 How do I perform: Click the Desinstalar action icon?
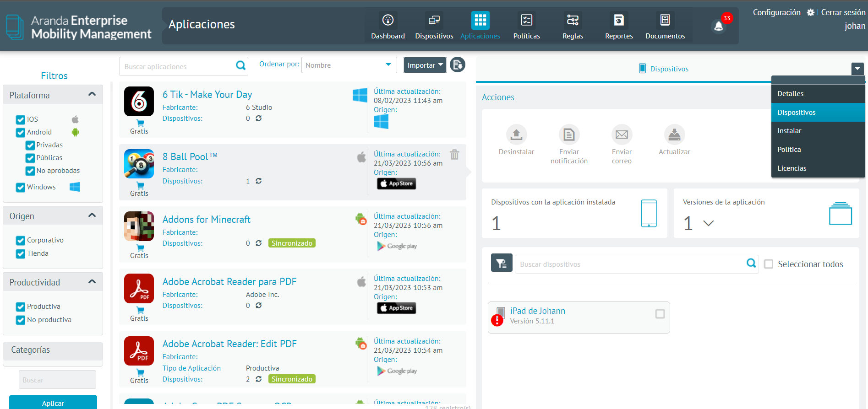516,135
